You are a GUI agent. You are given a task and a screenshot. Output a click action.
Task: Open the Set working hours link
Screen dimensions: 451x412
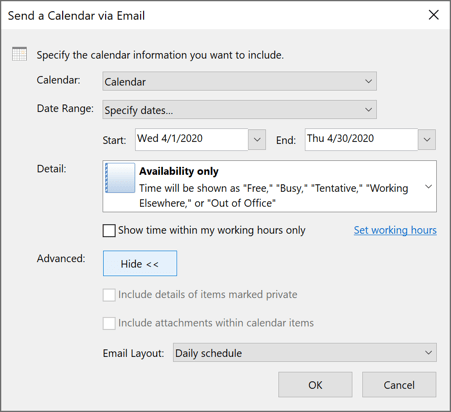pyautogui.click(x=395, y=230)
